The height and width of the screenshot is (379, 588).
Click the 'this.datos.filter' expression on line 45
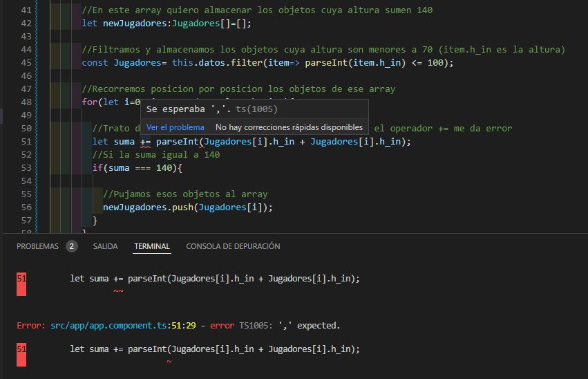pyautogui.click(x=218, y=63)
